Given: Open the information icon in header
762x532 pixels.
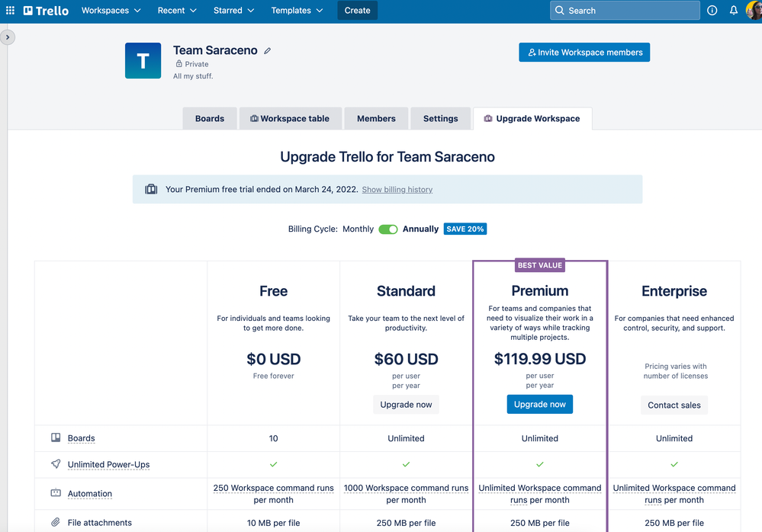Looking at the screenshot, I should 712,10.
